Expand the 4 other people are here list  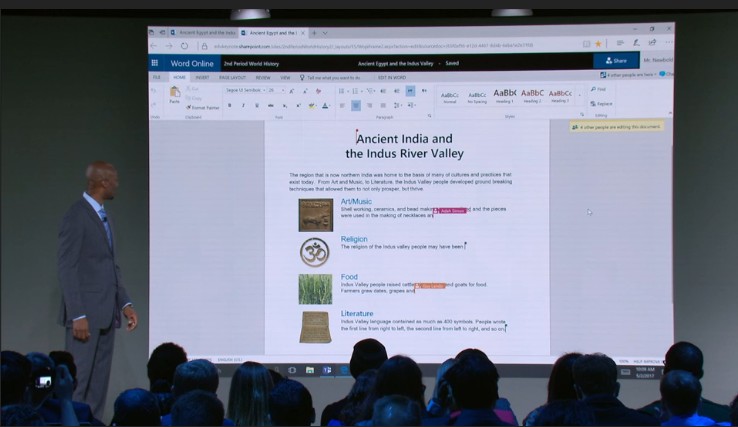[x=628, y=75]
